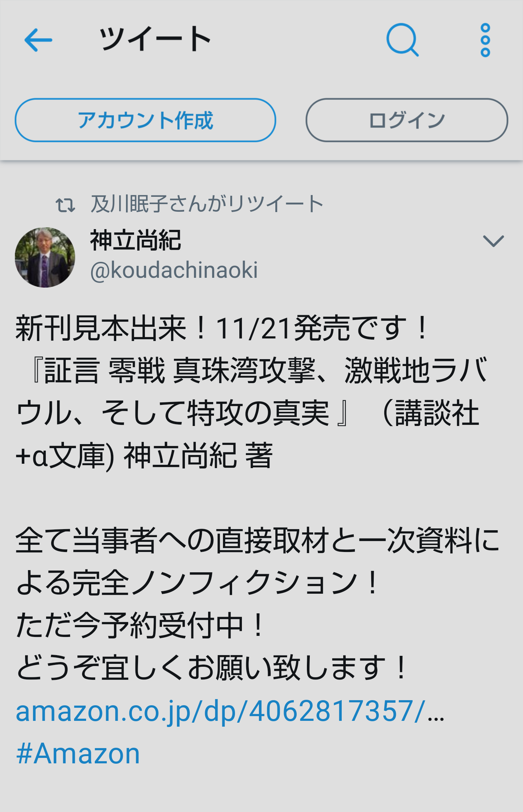This screenshot has height=812, width=523.
Task: Open the #Amazon hashtag
Action: (x=78, y=754)
